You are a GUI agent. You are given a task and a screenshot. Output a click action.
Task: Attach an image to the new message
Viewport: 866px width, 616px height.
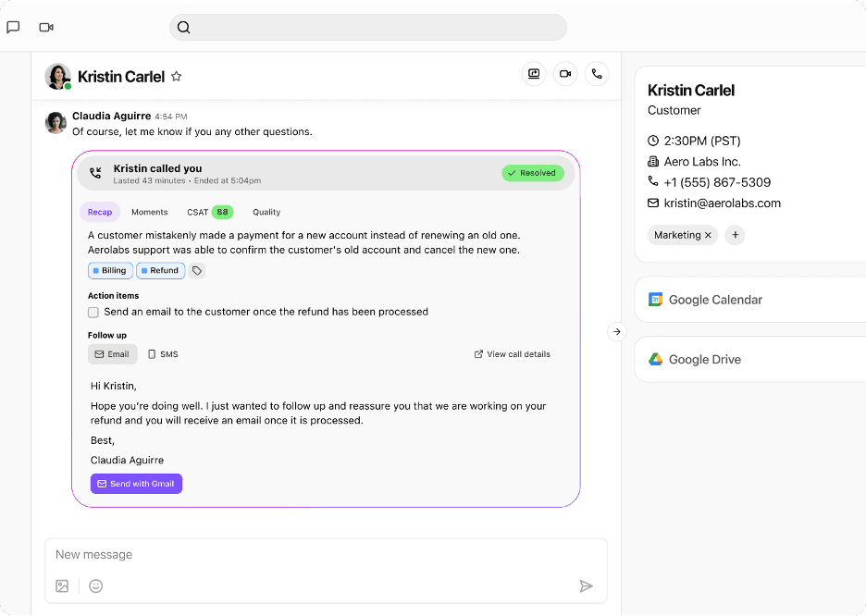point(61,585)
